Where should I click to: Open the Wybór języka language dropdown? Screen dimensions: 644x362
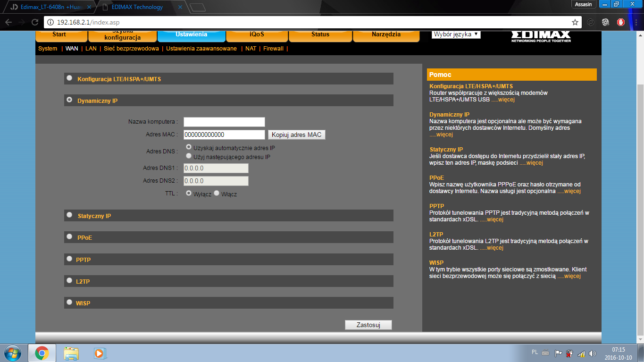pos(456,34)
